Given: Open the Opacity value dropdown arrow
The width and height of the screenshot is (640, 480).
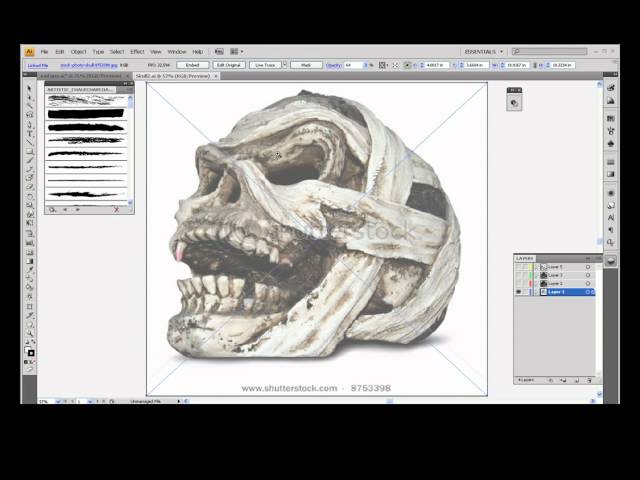Looking at the screenshot, I should tap(366, 65).
